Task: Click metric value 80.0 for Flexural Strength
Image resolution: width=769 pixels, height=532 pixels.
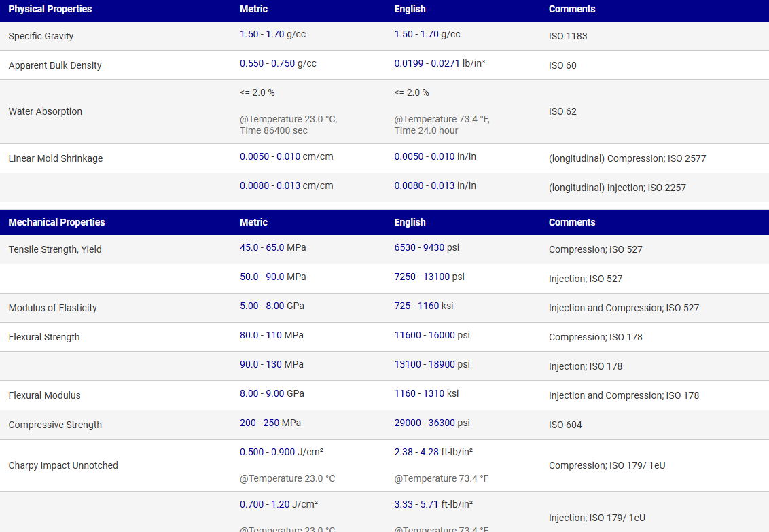Action: point(249,336)
